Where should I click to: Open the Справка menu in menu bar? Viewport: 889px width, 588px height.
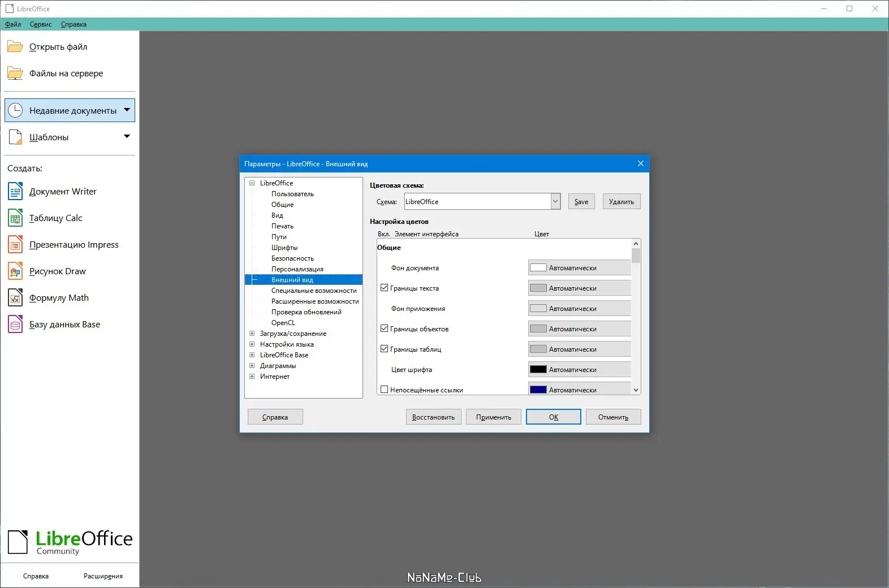(74, 24)
